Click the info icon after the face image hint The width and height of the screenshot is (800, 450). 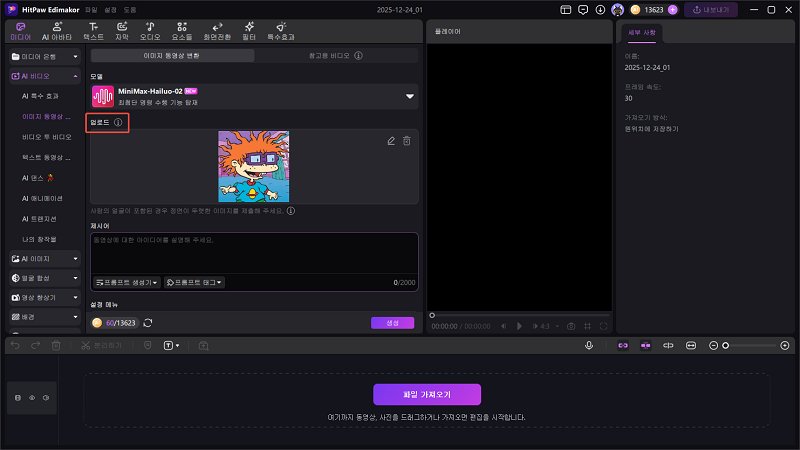point(291,211)
